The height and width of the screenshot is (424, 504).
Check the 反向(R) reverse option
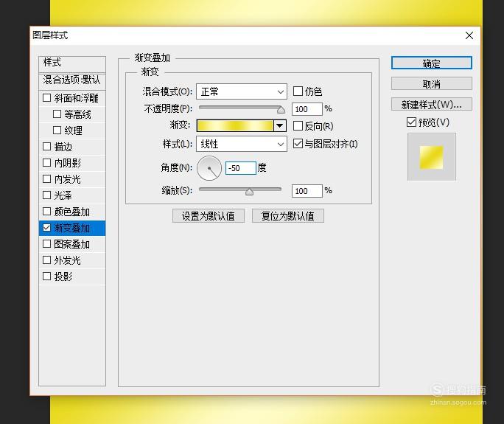click(x=298, y=126)
